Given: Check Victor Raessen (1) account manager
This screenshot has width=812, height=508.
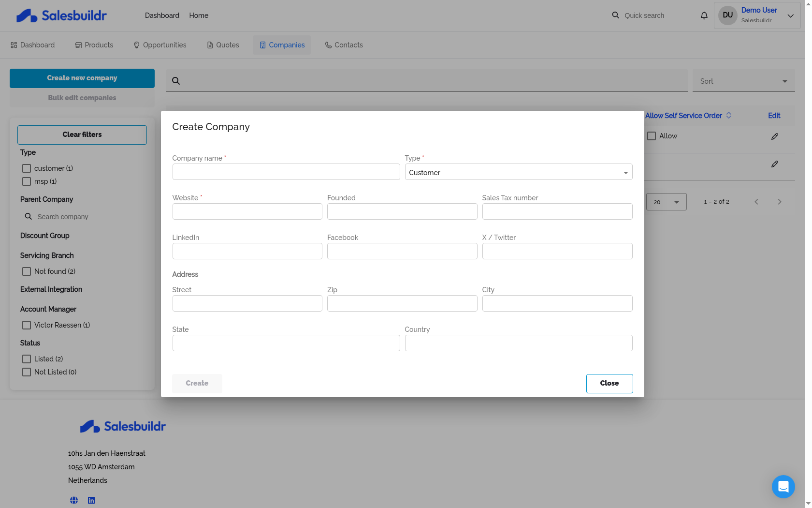Looking at the screenshot, I should pos(27,325).
